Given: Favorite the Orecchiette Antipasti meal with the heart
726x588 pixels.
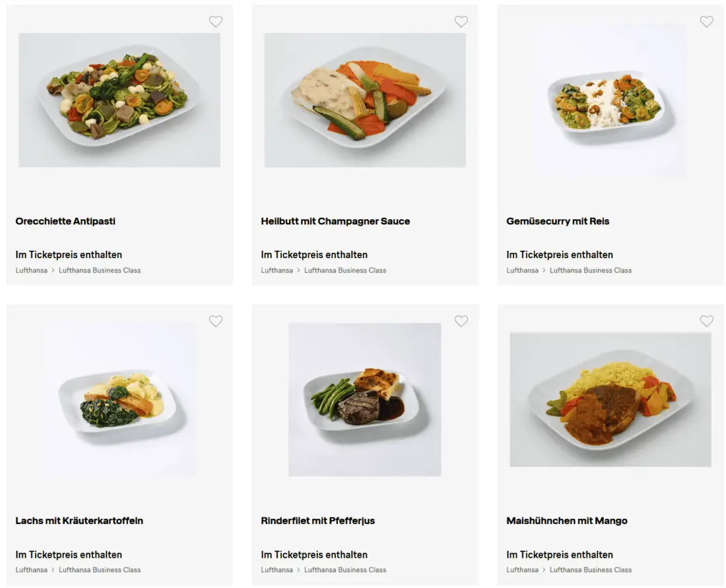Looking at the screenshot, I should tap(216, 22).
